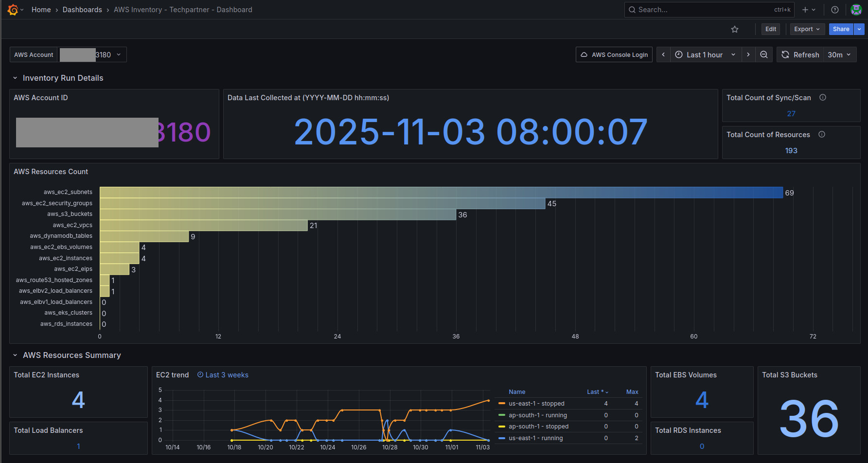Open the AWS Console Login link
The width and height of the screenshot is (868, 463).
tap(614, 55)
